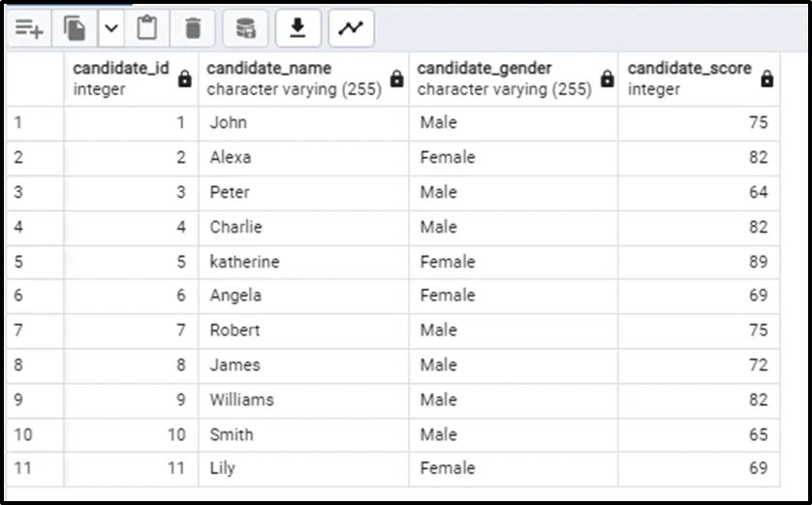Download results as a file

298,29
